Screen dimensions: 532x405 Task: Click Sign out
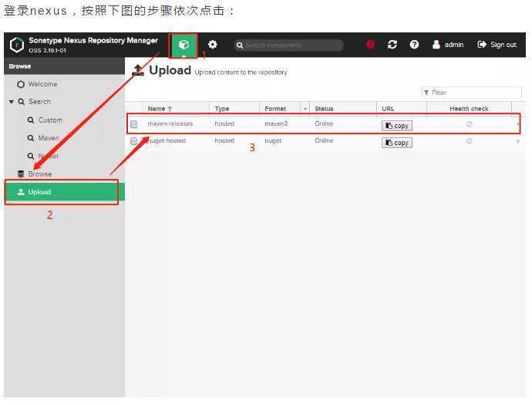pos(497,45)
